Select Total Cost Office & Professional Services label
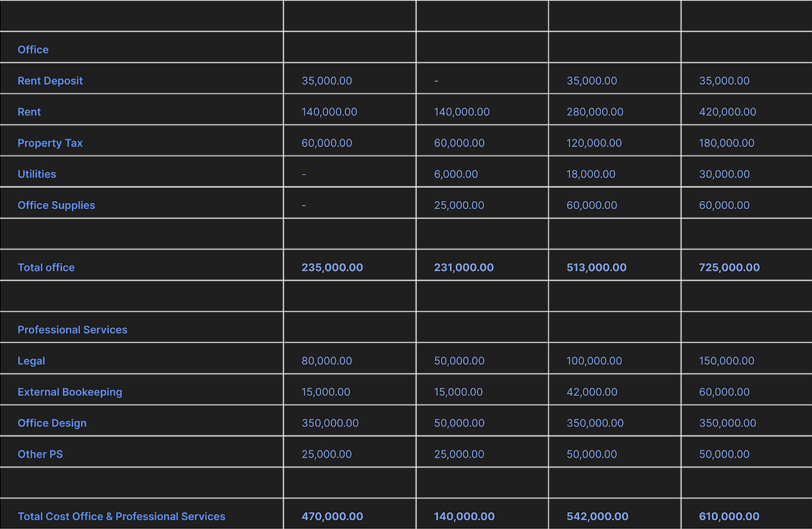Viewport: 812px width, 529px height. pyautogui.click(x=121, y=517)
